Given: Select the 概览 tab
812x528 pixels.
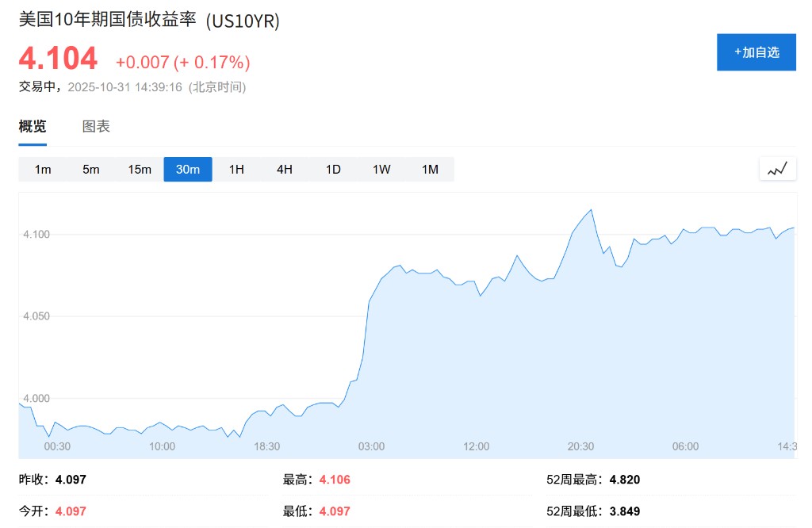Looking at the screenshot, I should click(x=33, y=126).
